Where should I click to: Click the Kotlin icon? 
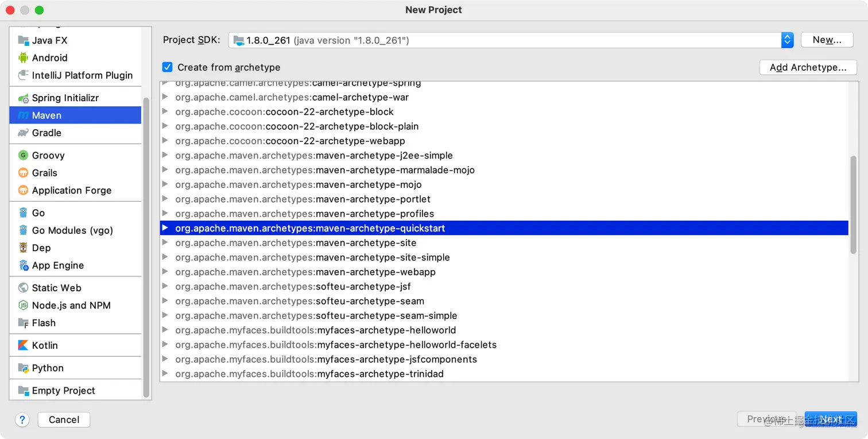[23, 345]
